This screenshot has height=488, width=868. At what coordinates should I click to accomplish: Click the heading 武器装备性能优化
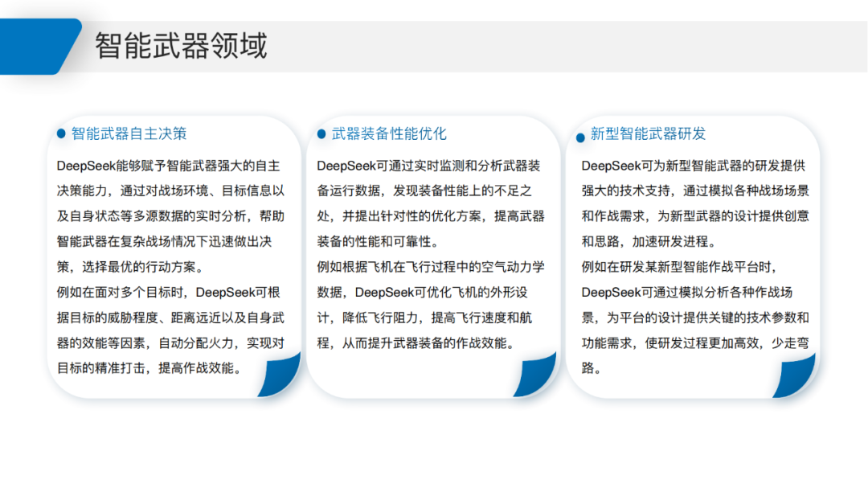click(x=389, y=133)
